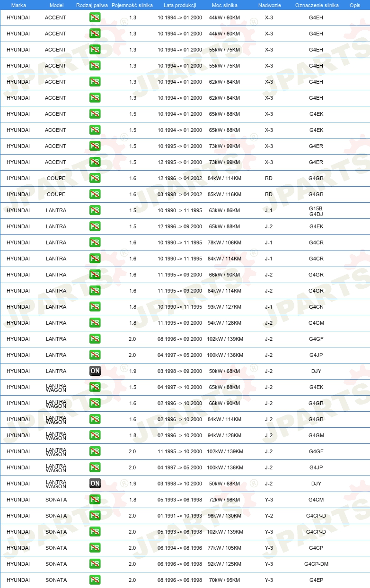This screenshot has height=588, width=370.
Task: Click the production years '10.1995 -> 01.2000'
Action: click(180, 146)
